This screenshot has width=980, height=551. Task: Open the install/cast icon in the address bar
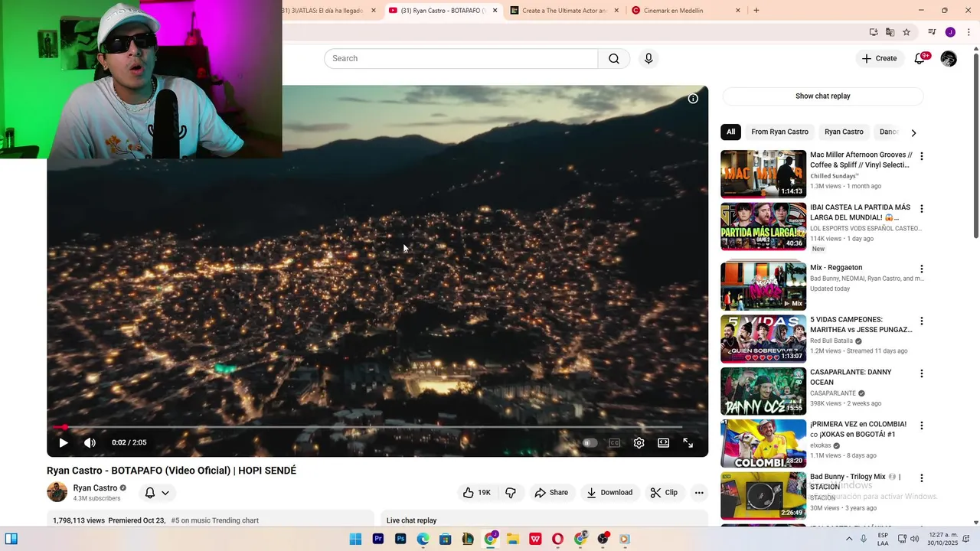coord(874,32)
